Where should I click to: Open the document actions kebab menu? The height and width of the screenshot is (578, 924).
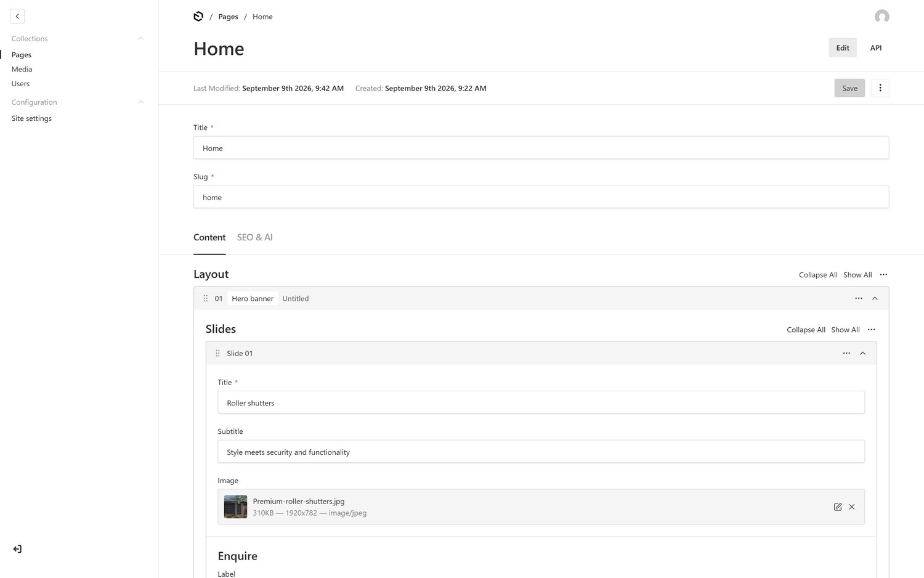pyautogui.click(x=880, y=88)
